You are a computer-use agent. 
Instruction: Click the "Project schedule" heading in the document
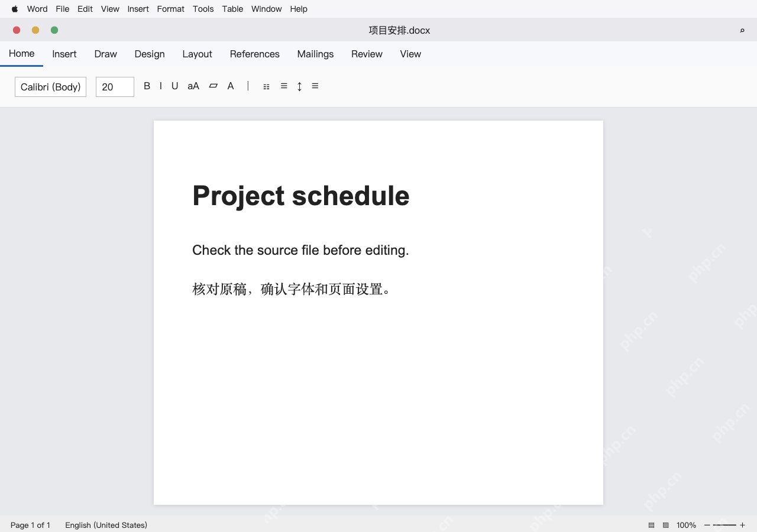tap(300, 196)
